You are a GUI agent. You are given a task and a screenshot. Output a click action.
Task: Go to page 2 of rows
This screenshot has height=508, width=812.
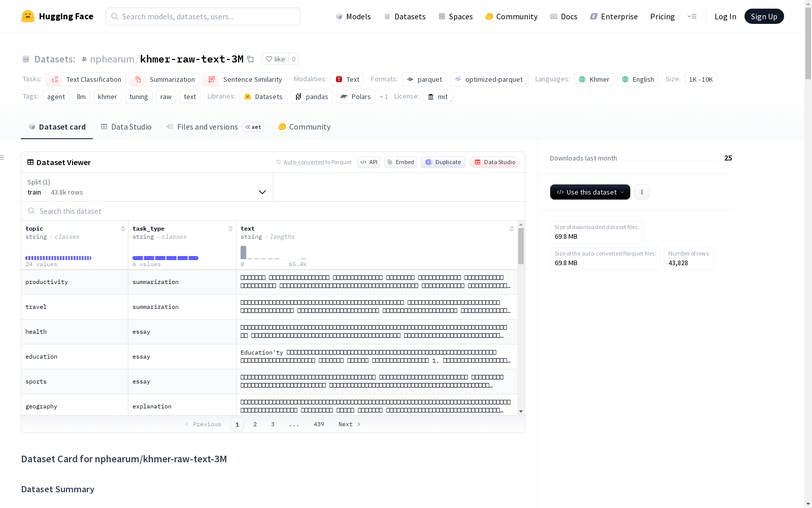(x=255, y=424)
